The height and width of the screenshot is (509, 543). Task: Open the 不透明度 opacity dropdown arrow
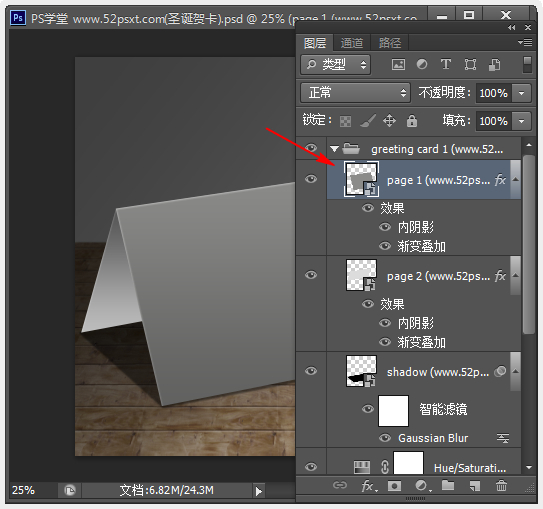pyautogui.click(x=522, y=93)
